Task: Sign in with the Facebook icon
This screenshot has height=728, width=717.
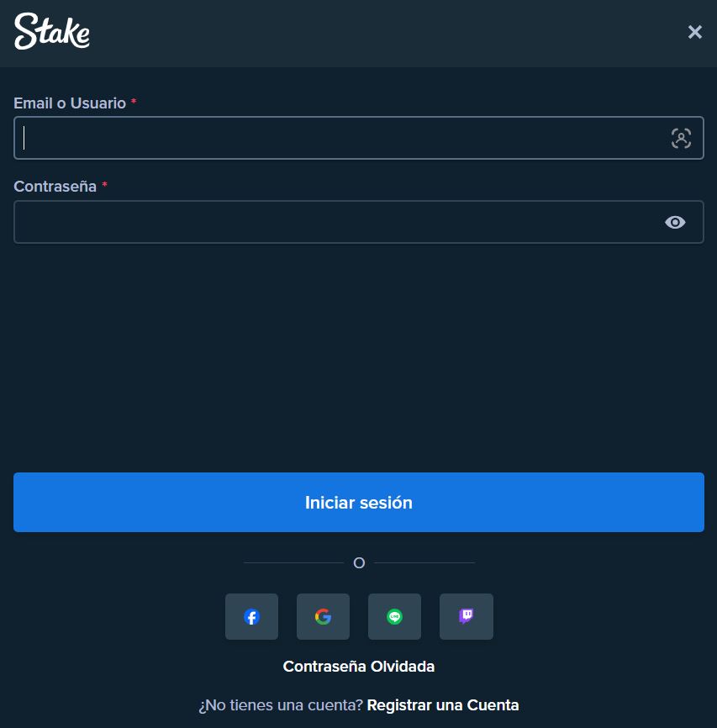Action: (251, 616)
